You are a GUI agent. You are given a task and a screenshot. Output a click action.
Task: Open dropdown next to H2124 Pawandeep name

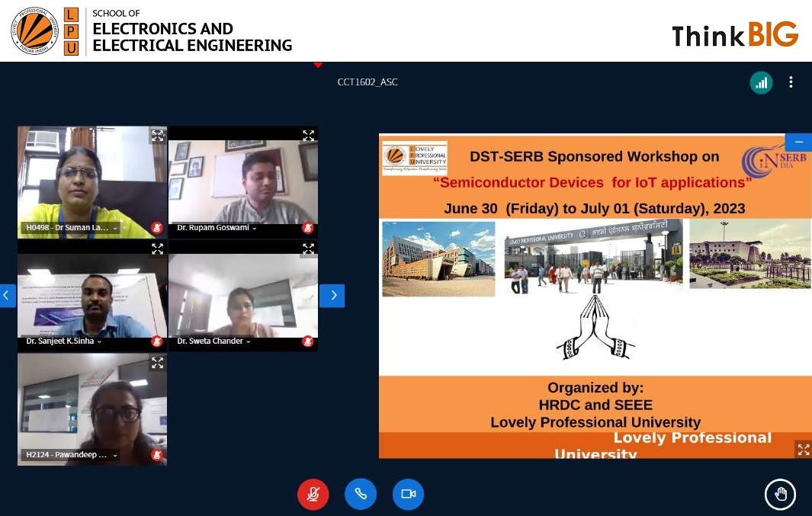[x=115, y=456]
